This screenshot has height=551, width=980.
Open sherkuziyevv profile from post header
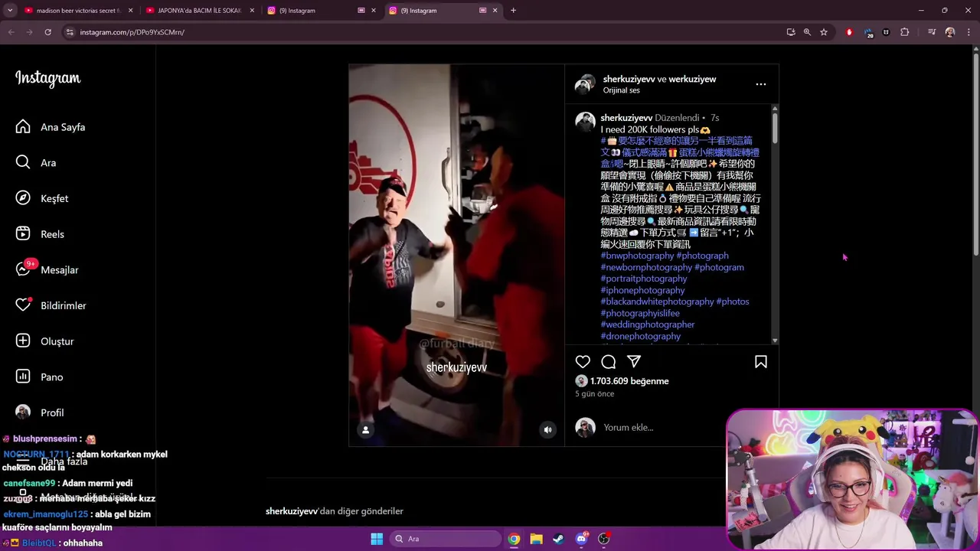point(629,79)
